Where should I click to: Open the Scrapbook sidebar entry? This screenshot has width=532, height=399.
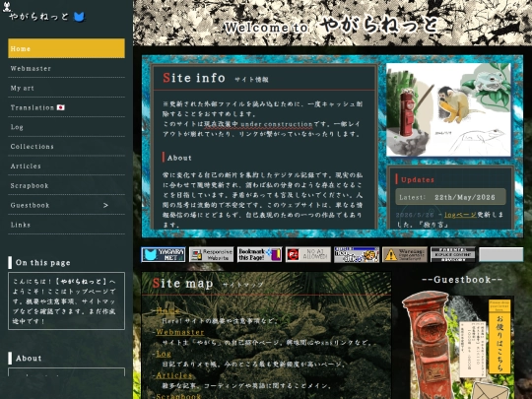67,185
